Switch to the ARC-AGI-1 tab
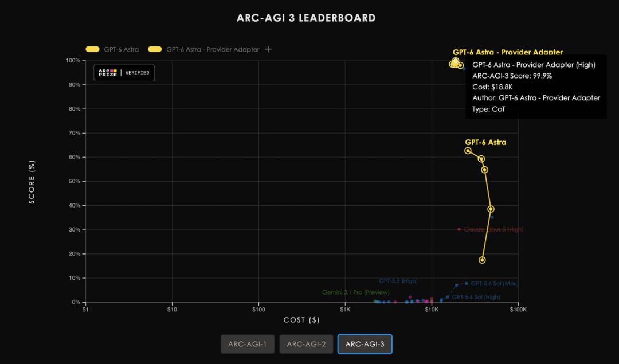 [x=248, y=344]
